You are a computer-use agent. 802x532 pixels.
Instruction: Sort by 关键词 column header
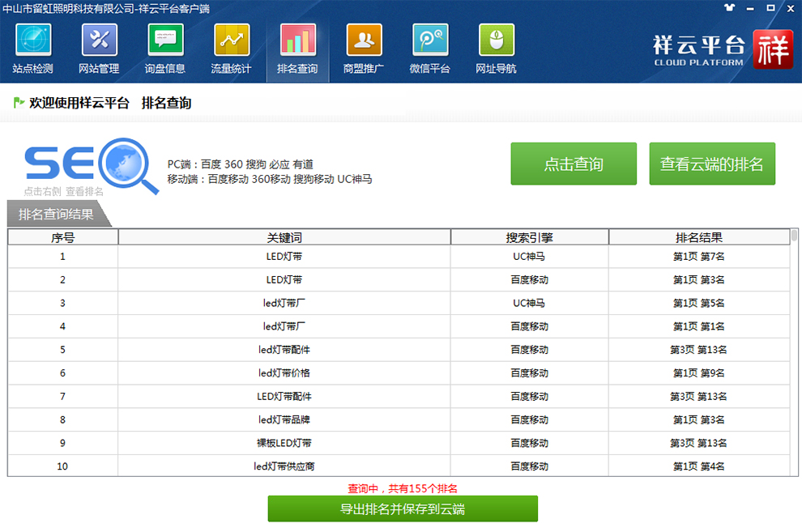coord(284,237)
